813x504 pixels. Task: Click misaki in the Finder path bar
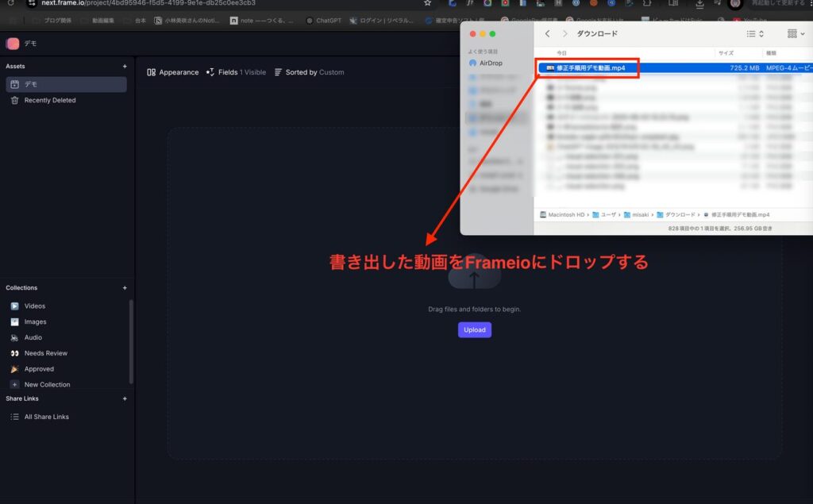pos(636,214)
